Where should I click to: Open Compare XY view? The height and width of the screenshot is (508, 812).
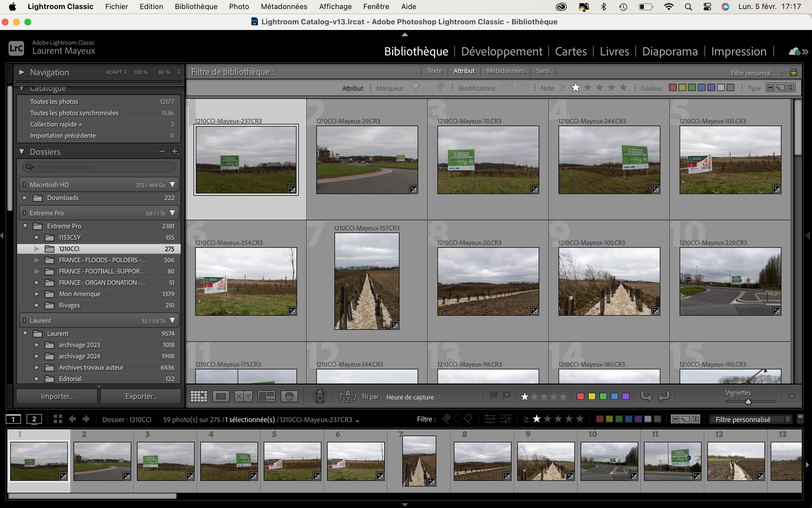pos(243,397)
